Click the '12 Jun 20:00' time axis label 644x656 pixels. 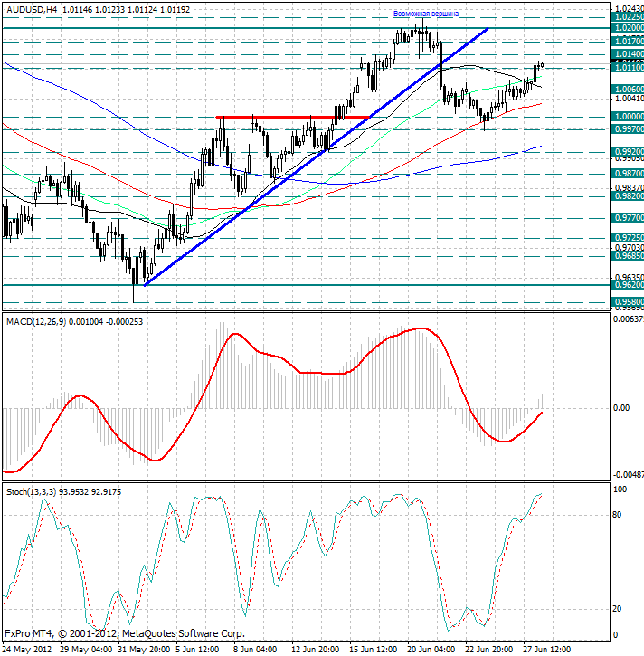(316, 650)
